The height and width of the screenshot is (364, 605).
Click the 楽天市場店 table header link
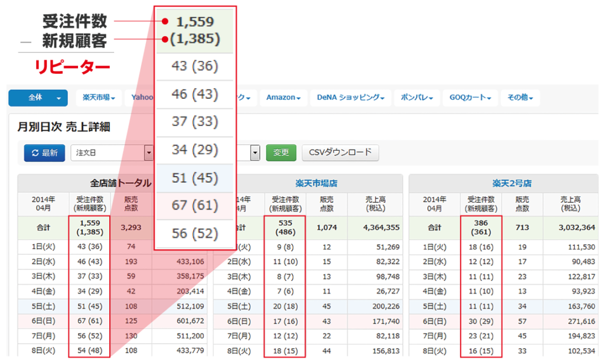point(317,183)
